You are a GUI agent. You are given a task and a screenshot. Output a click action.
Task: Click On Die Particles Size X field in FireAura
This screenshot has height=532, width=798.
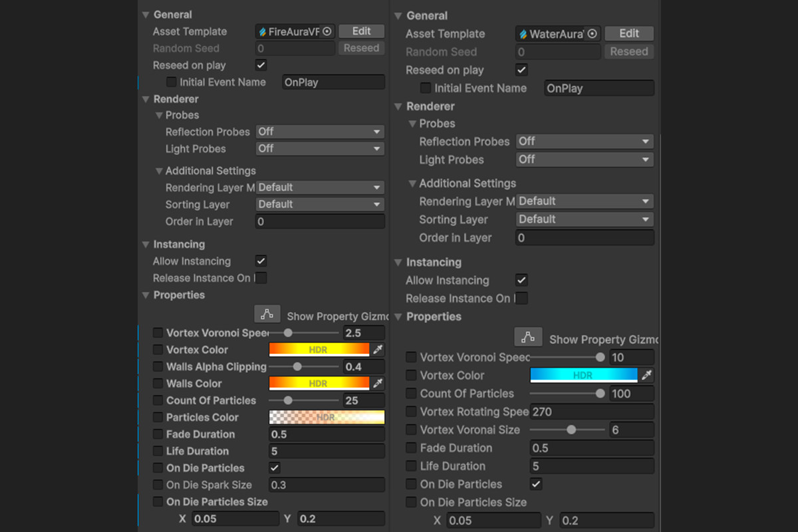point(235,519)
